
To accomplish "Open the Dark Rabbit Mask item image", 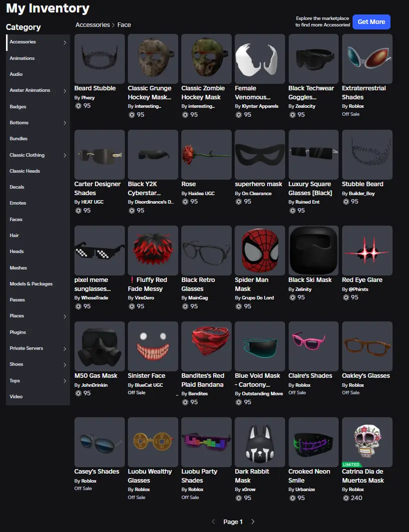I will point(260,442).
